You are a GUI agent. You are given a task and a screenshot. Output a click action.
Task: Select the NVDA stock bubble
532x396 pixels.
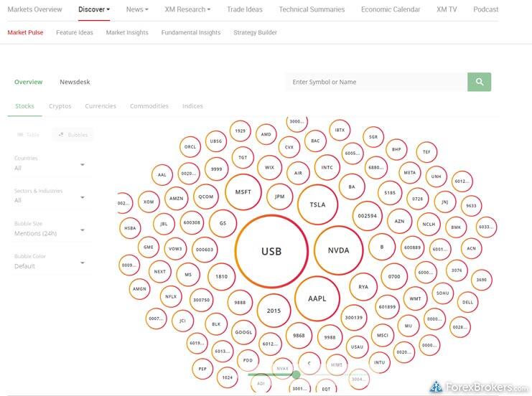[338, 250]
